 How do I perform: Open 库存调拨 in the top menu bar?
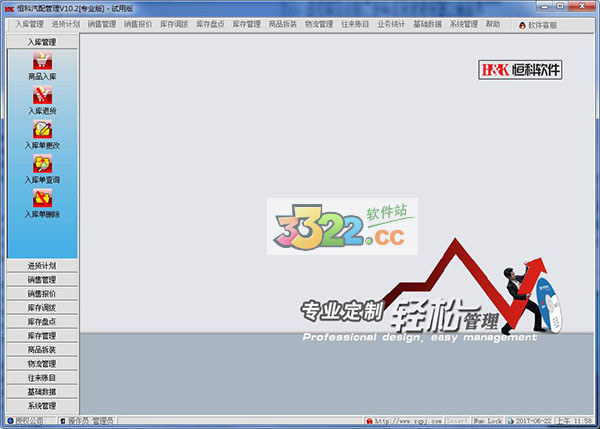click(x=174, y=24)
